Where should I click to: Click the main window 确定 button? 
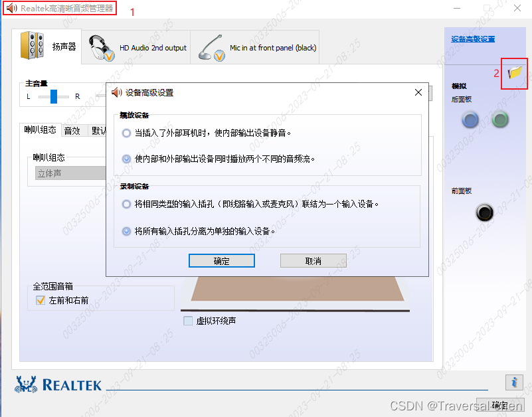(500, 405)
